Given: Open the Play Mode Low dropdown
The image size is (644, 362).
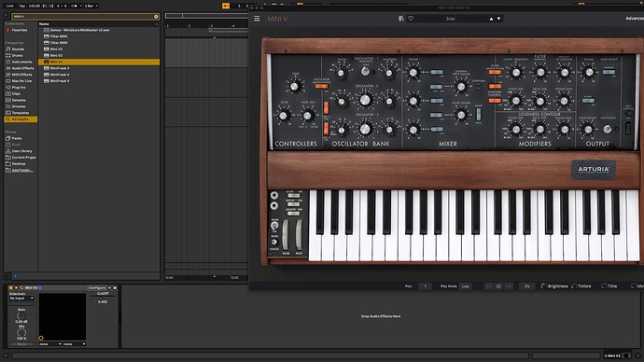Looking at the screenshot, I should (x=466, y=286).
